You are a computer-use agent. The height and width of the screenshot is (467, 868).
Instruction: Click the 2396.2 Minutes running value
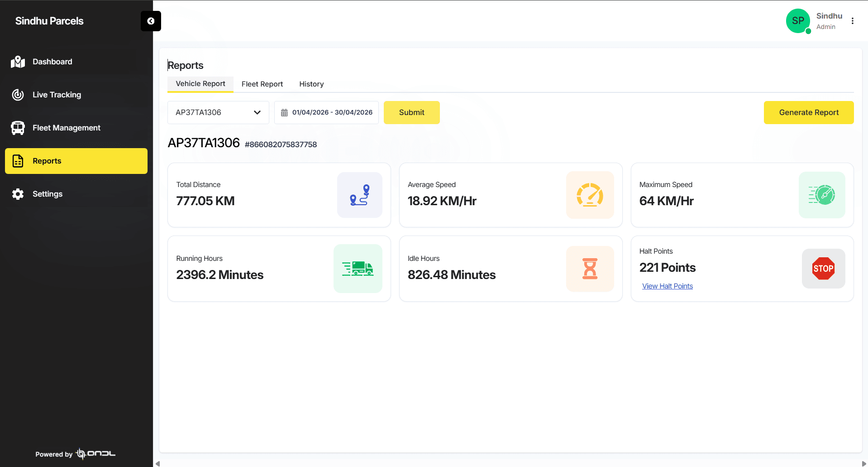pyautogui.click(x=220, y=275)
